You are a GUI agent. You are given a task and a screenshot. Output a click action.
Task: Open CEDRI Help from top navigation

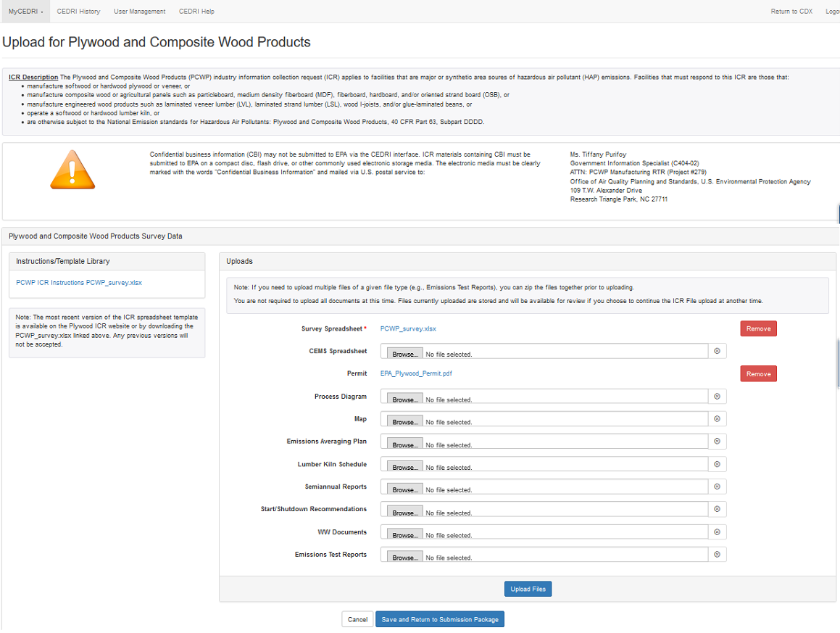pos(196,12)
